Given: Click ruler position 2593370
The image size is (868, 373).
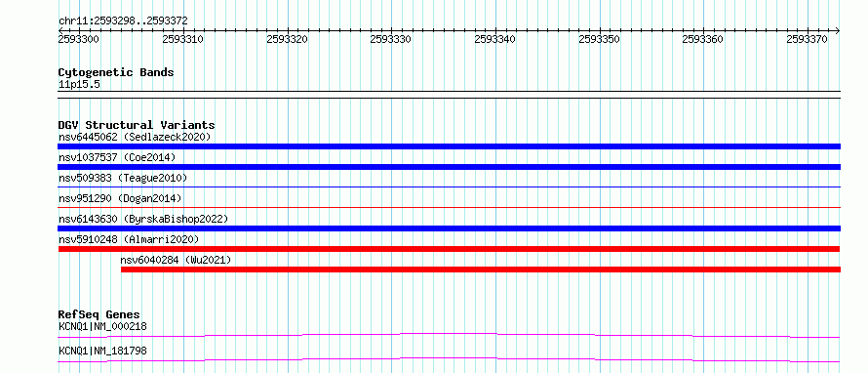Looking at the screenshot, I should 808,39.
